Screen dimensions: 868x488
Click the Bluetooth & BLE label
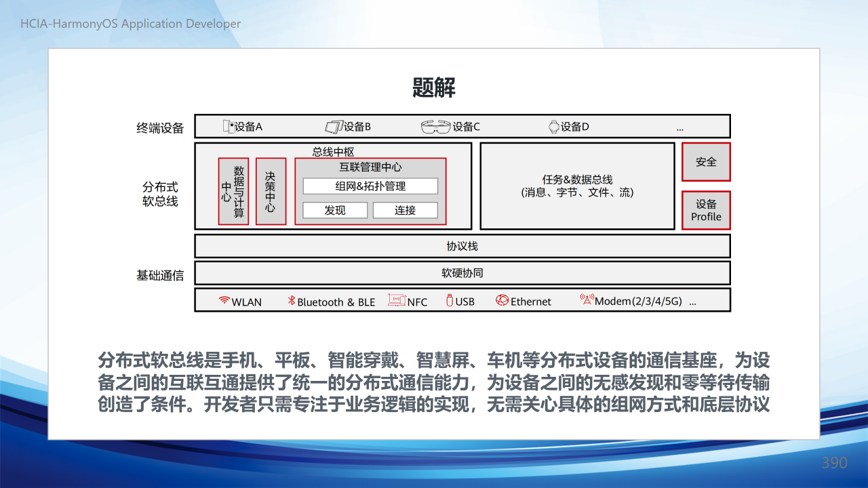pos(336,302)
